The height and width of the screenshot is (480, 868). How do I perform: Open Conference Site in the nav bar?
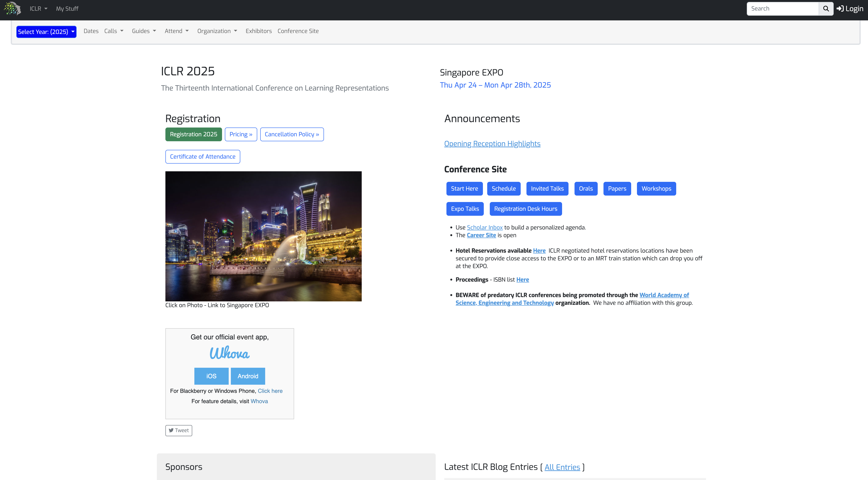click(298, 31)
